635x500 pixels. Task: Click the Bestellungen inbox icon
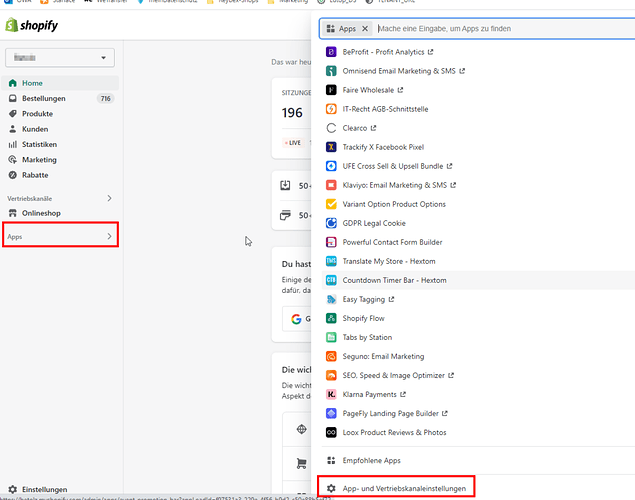point(13,98)
